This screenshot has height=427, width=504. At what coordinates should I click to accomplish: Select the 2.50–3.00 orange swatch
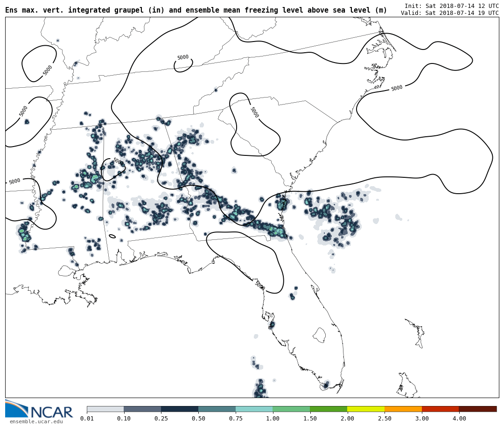click(x=403, y=409)
